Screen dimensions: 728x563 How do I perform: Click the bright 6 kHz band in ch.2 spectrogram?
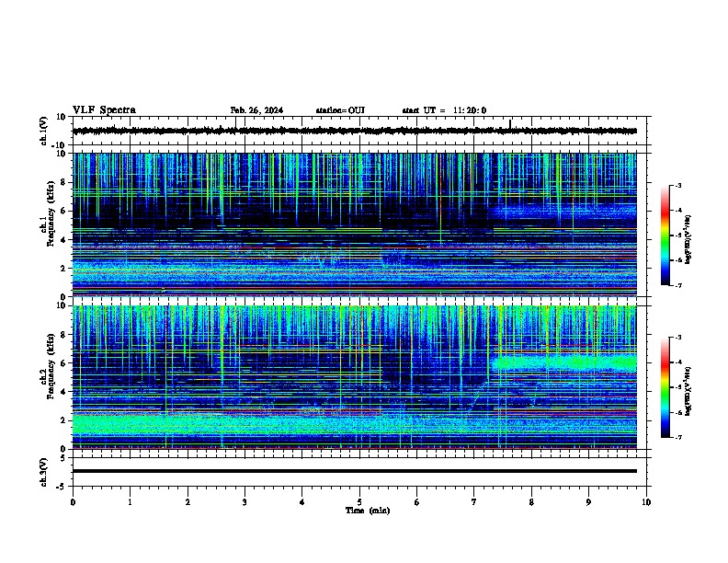[564, 362]
